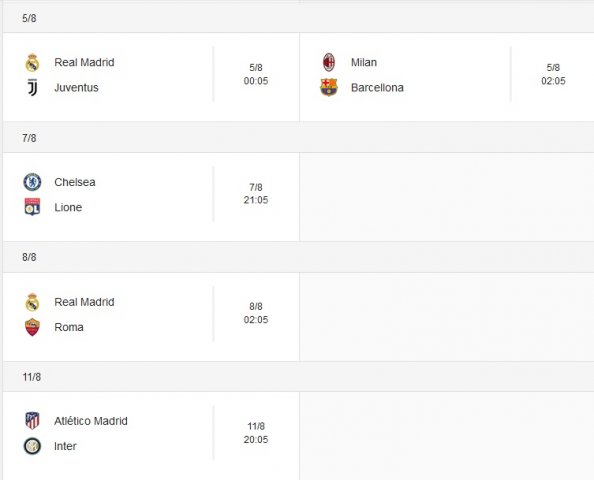Screen dimensions: 594x480
Task: Click the Atlético Madrid crest
Action: tap(33, 421)
